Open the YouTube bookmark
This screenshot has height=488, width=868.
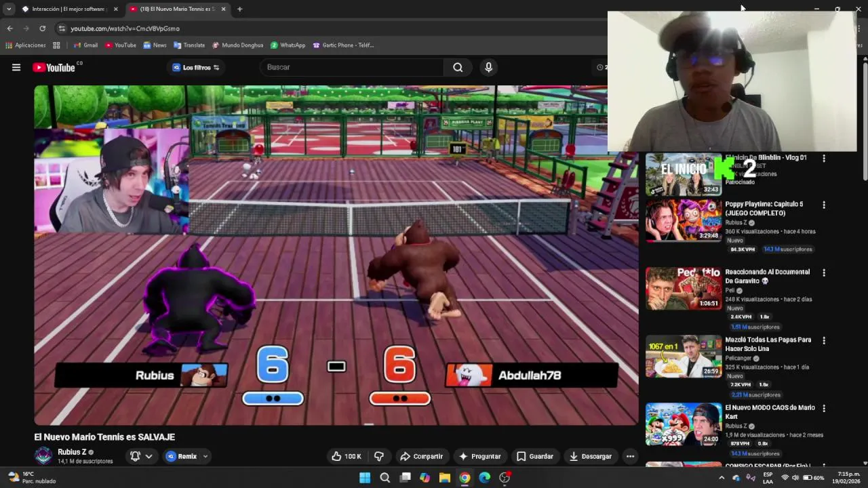click(x=121, y=45)
